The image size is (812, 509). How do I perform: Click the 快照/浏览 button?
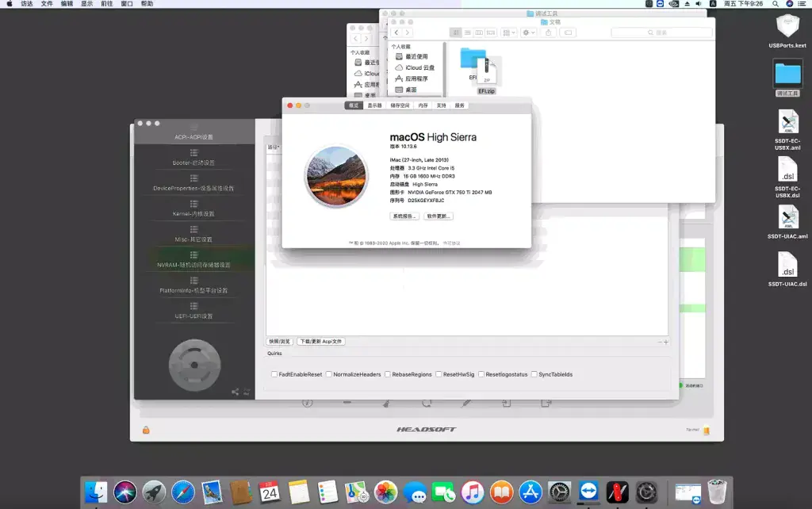pos(280,341)
